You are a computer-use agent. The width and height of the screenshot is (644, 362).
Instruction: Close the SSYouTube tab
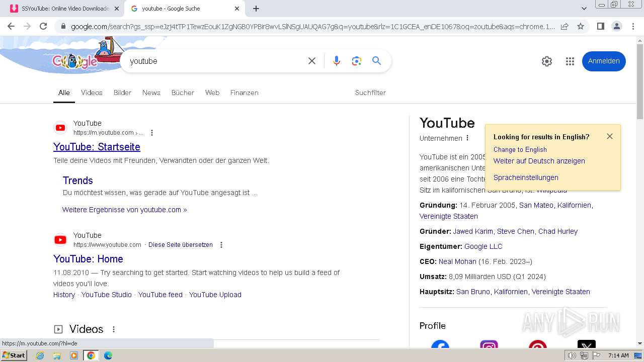pyautogui.click(x=116, y=9)
